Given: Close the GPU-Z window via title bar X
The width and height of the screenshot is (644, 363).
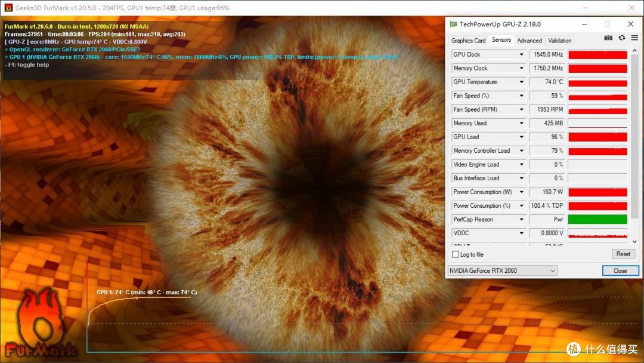Looking at the screenshot, I should click(x=630, y=24).
